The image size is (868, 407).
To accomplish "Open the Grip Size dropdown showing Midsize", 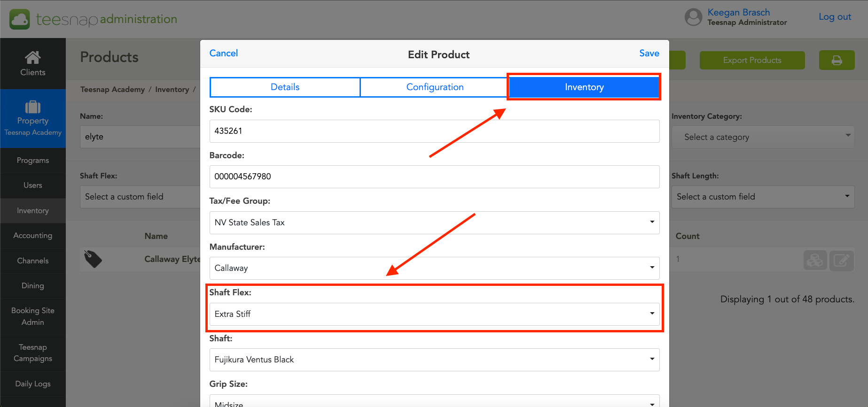I will point(434,401).
